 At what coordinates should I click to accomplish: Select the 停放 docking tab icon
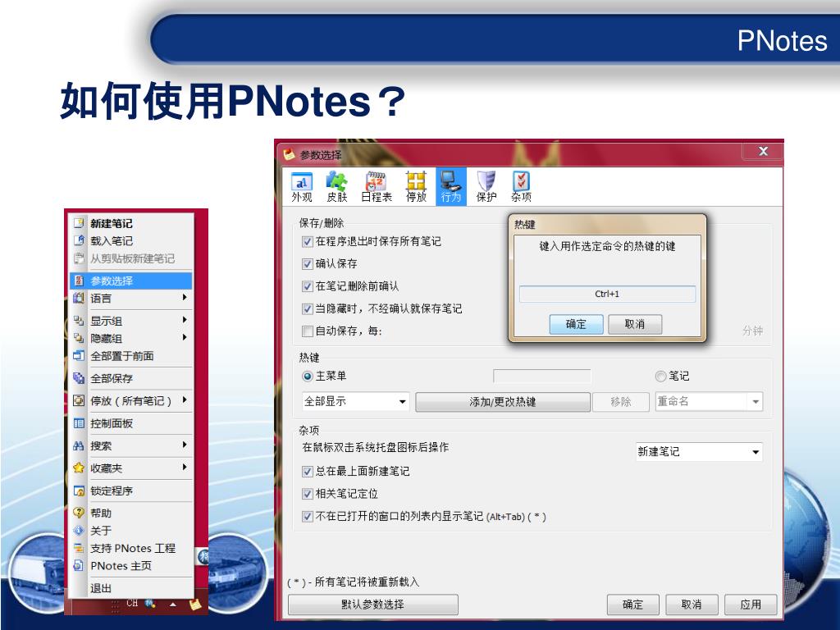416,187
